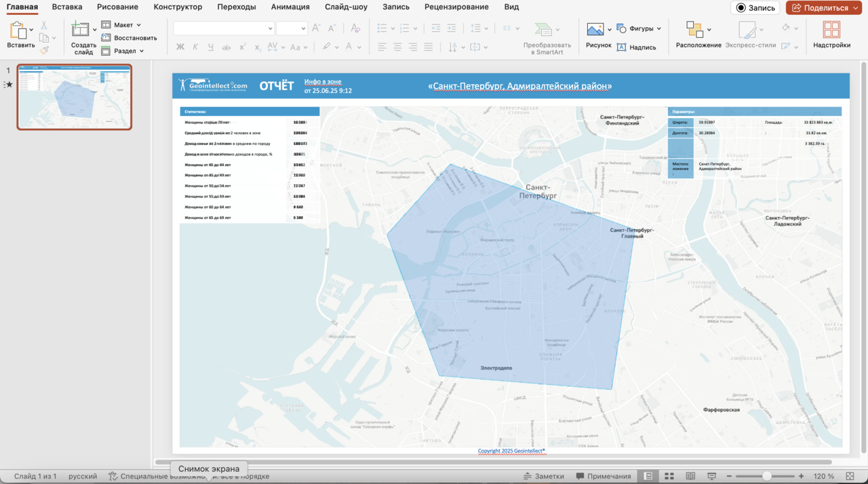The width and height of the screenshot is (868, 484).
Task: Click the zoom slider in status bar
Action: click(767, 477)
